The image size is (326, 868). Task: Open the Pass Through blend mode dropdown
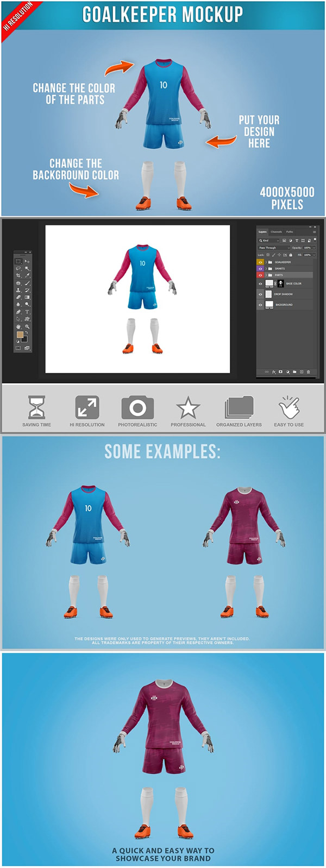[273, 248]
